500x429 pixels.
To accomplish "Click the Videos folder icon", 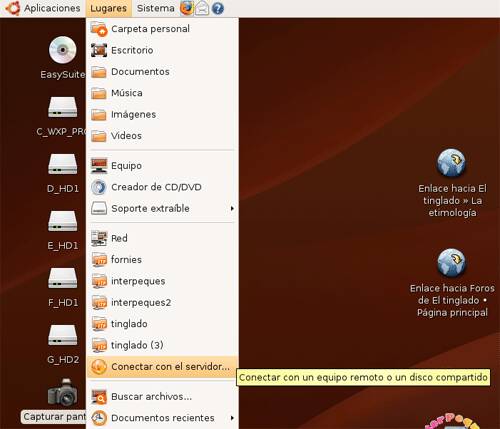I will pos(99,136).
